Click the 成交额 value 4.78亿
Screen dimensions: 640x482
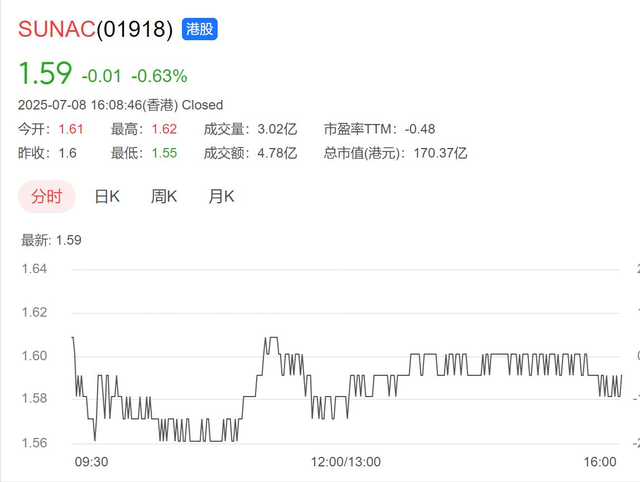pyautogui.click(x=277, y=153)
